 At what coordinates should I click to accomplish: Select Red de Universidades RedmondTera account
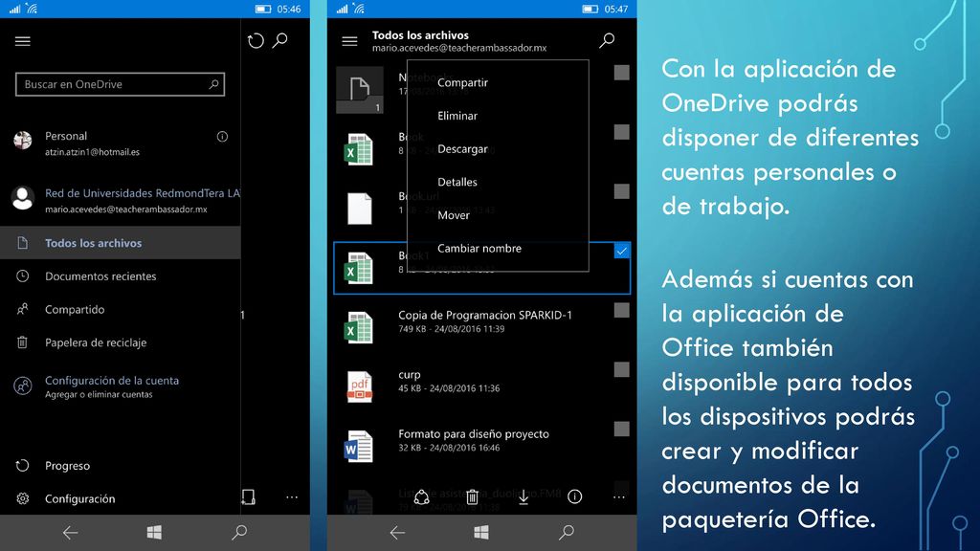pyautogui.click(x=120, y=200)
